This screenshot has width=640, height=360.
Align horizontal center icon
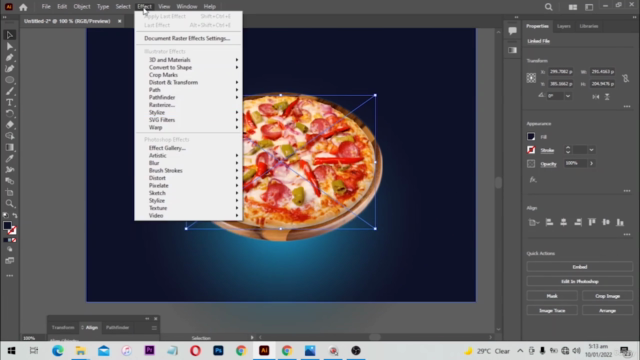pos(563,222)
